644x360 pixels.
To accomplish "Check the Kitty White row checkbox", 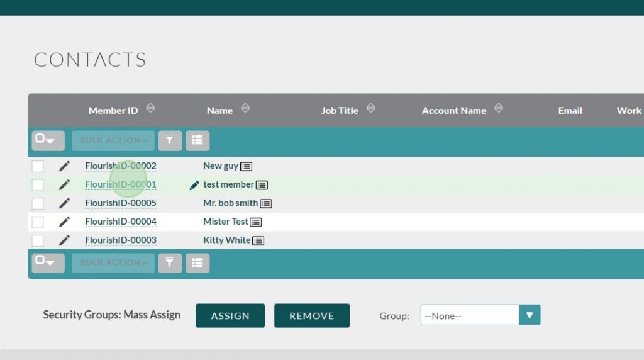I will point(38,240).
